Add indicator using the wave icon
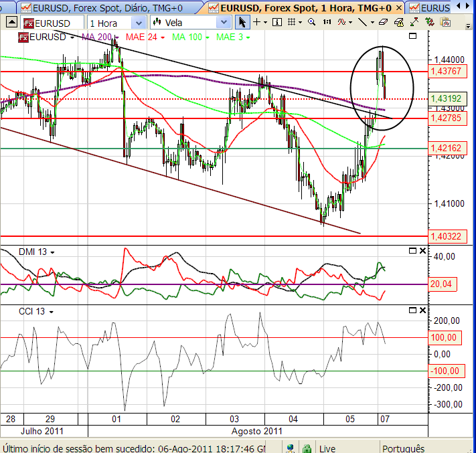The image size is (476, 453). tap(342, 22)
